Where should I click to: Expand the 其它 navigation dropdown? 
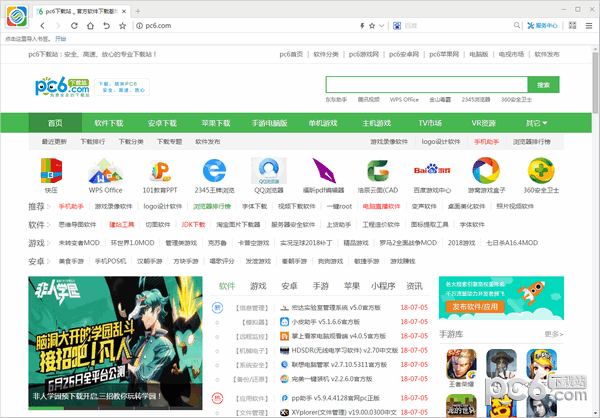click(536, 123)
